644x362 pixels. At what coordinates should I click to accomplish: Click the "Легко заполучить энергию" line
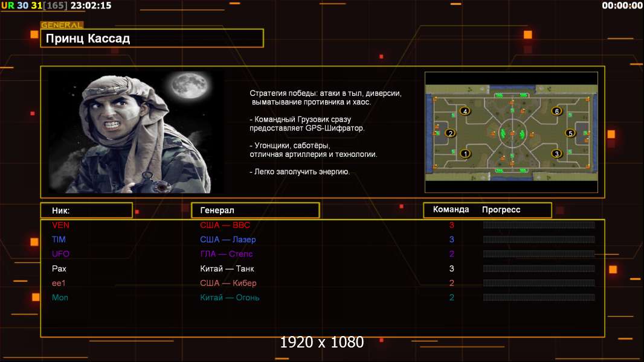(x=300, y=172)
